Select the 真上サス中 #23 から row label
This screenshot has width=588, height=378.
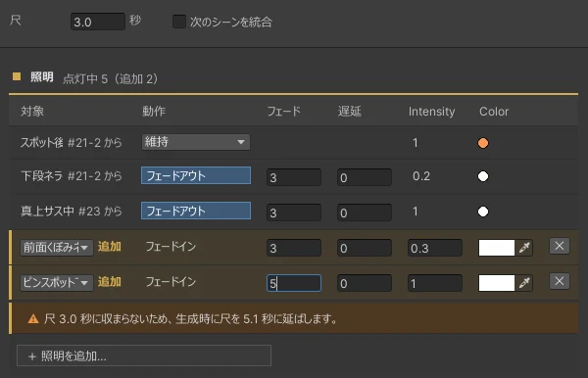tap(72, 212)
